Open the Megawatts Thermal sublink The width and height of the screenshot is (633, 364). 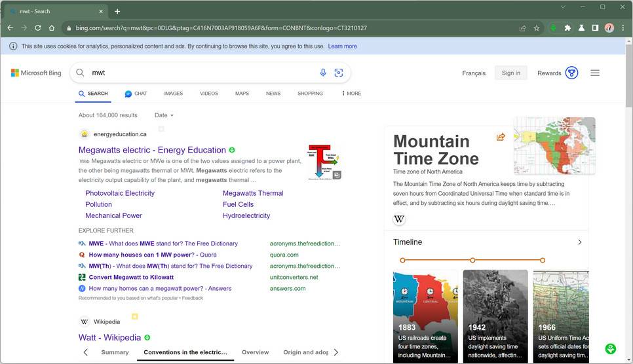(253, 193)
